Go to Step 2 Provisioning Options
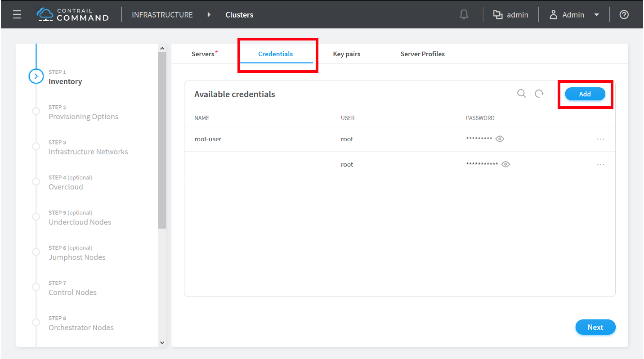Screen dimensions: 644x359 (83, 117)
